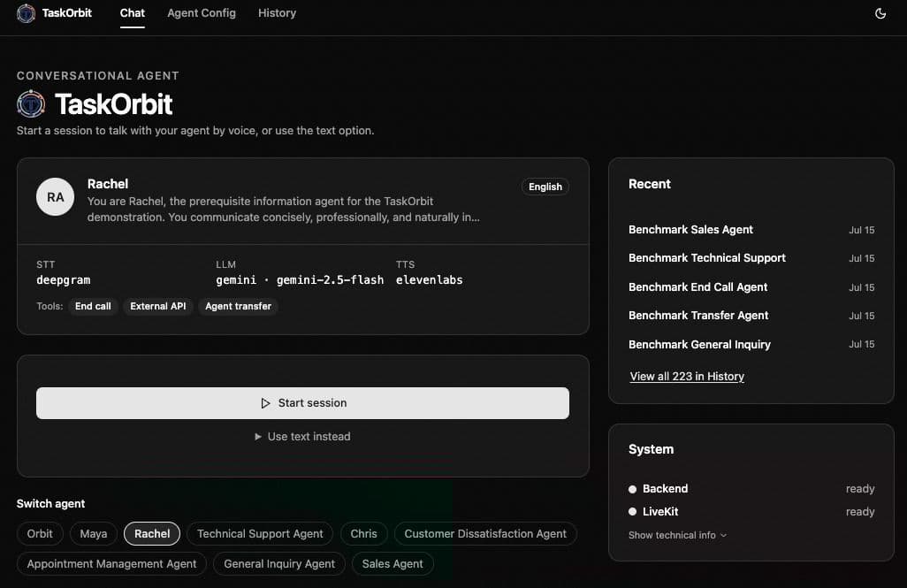Open recent Benchmark End Call Agent session
907x588 pixels.
[x=751, y=287]
